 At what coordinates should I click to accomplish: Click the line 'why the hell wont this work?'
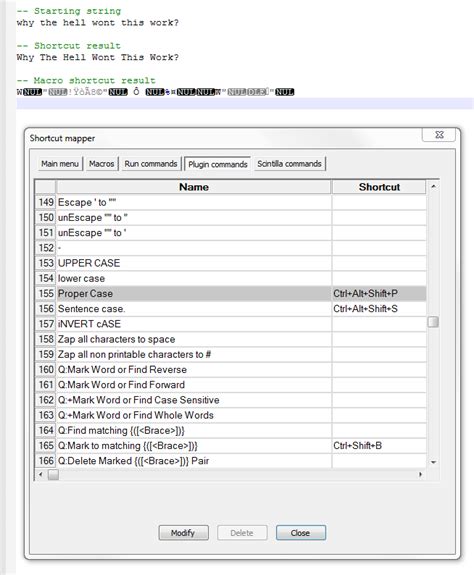pyautogui.click(x=98, y=23)
